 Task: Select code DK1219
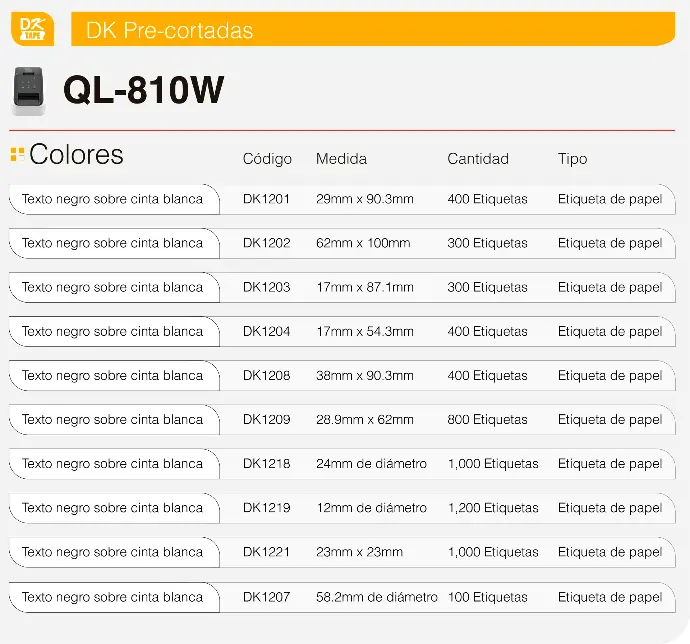[x=267, y=508]
